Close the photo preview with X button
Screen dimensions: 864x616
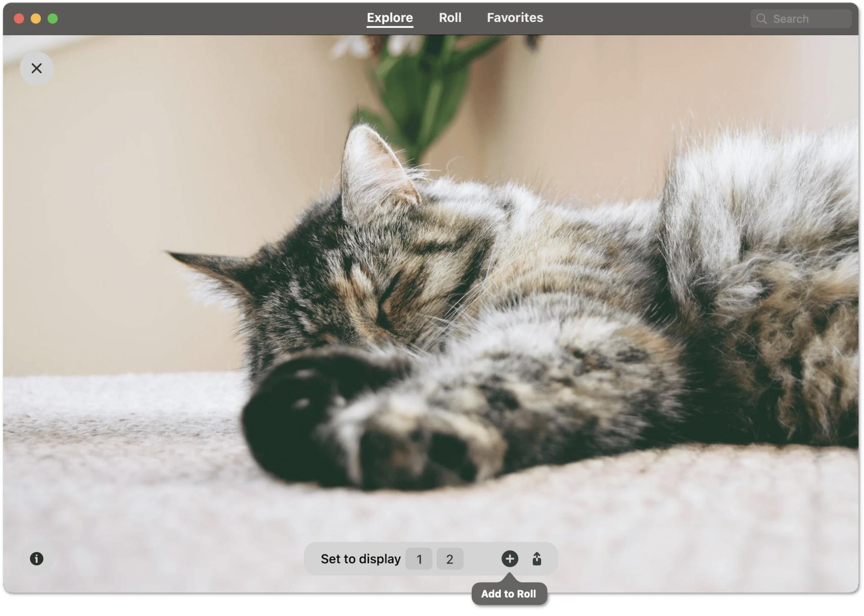pos(36,68)
